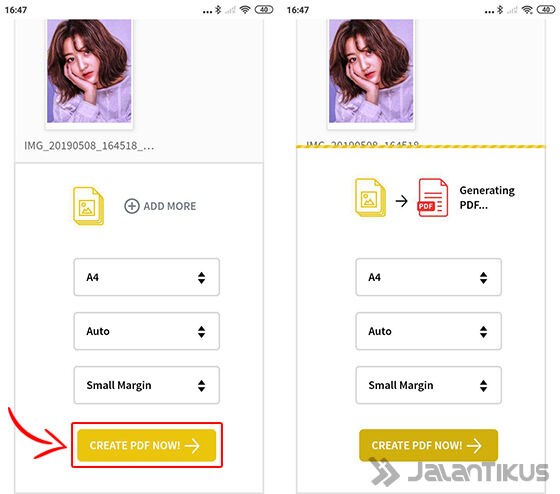Image resolution: width=560 pixels, height=494 pixels.
Task: Open the A4 page size dropdown, right screen
Action: tap(429, 277)
